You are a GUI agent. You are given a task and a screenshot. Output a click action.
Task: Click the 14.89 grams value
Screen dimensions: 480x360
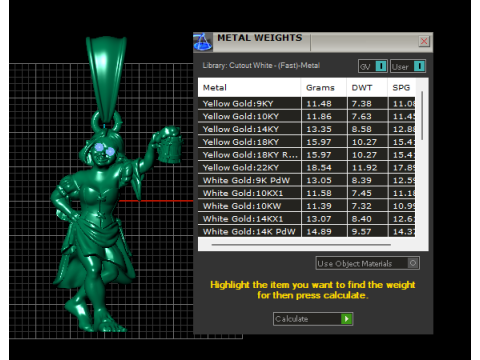click(319, 231)
